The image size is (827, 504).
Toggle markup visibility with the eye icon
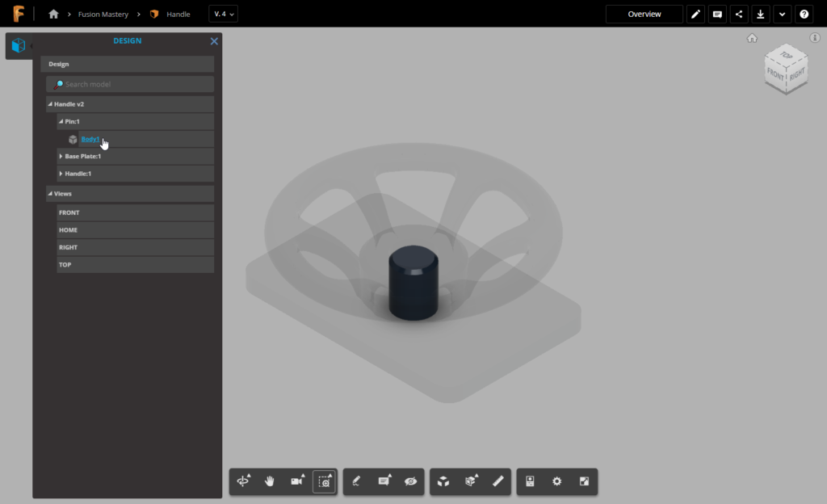(x=410, y=481)
